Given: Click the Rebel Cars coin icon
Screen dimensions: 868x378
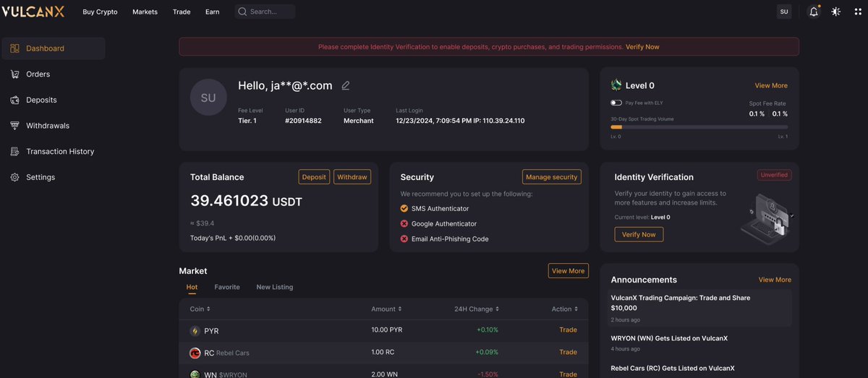Looking at the screenshot, I should 195,353.
